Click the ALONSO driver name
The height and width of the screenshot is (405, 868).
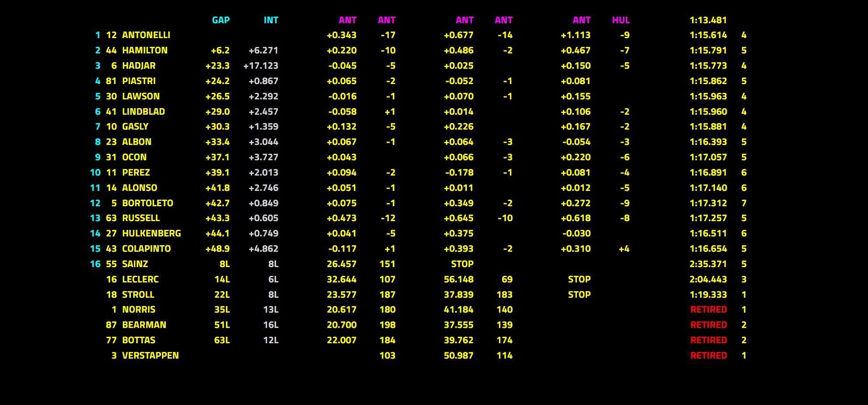coord(140,188)
